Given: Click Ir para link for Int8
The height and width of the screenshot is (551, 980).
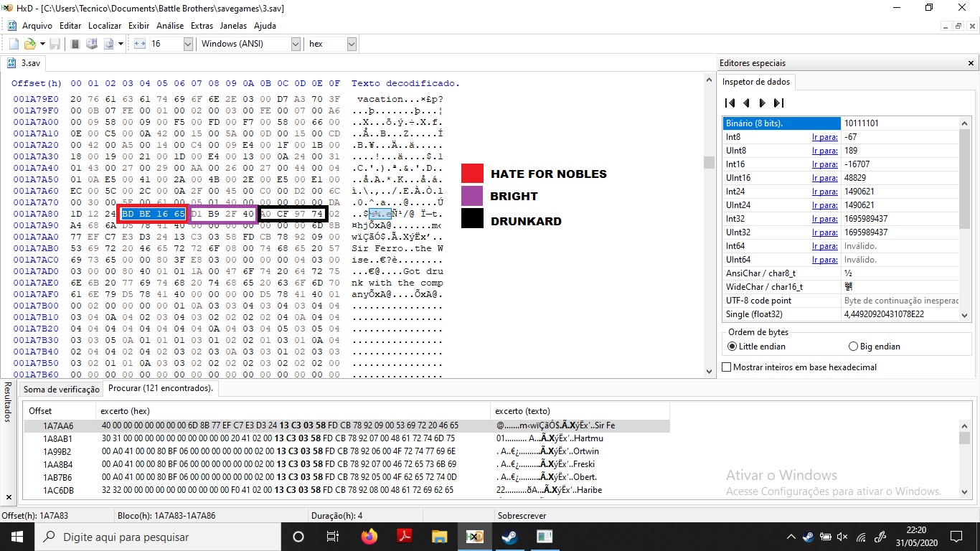Looking at the screenshot, I should click(x=825, y=137).
